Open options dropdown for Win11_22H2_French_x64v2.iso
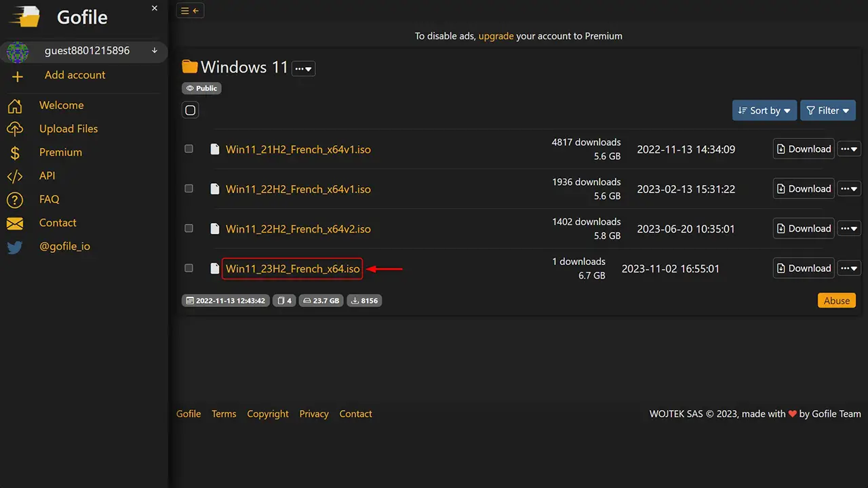Screen dimensions: 868x488 (x=849, y=228)
